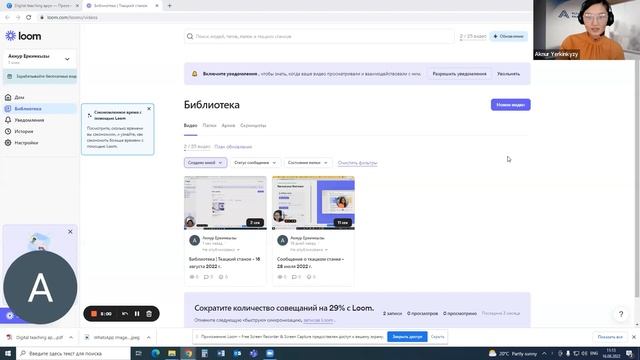Image resolution: width=640 pixels, height=360 pixels.
Task: Open the Библиотека 18 августа video thumbnail
Action: point(225,203)
